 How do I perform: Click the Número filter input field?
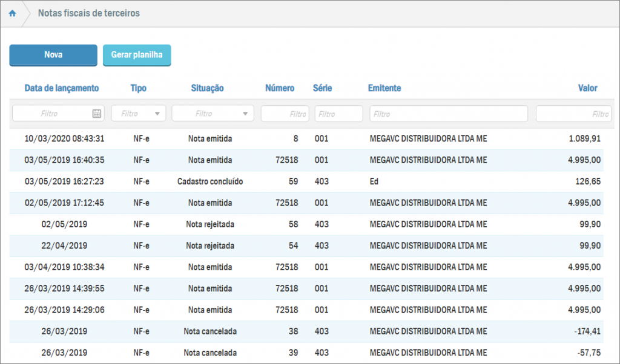tap(285, 114)
